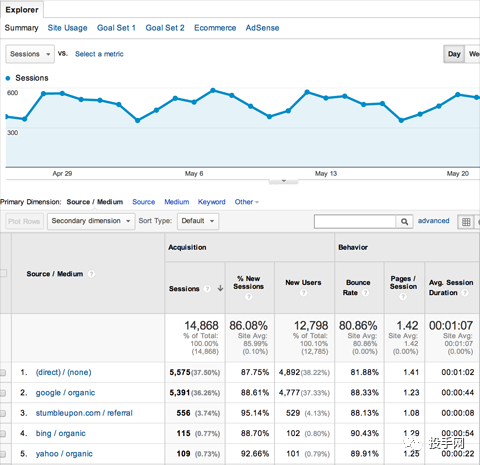Toggle the select-all rows checkbox
Viewport: 480px width, 465px height.
coord(3,273)
